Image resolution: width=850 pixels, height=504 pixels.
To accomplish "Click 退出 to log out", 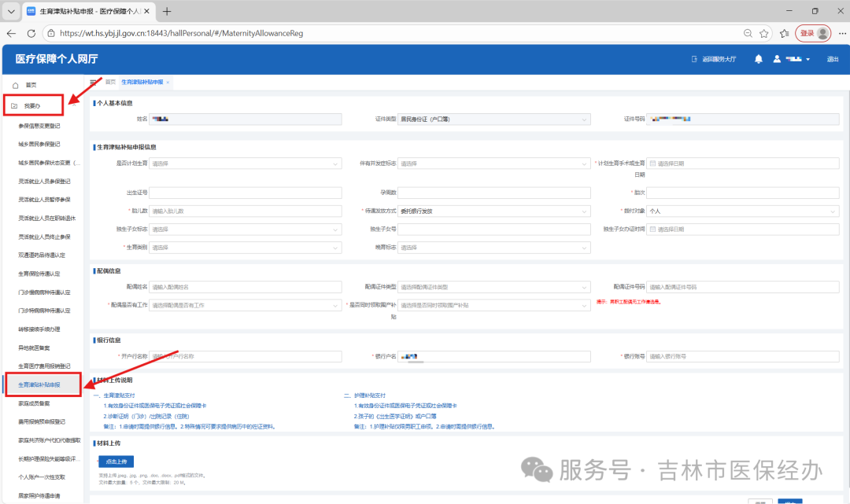I will point(833,59).
